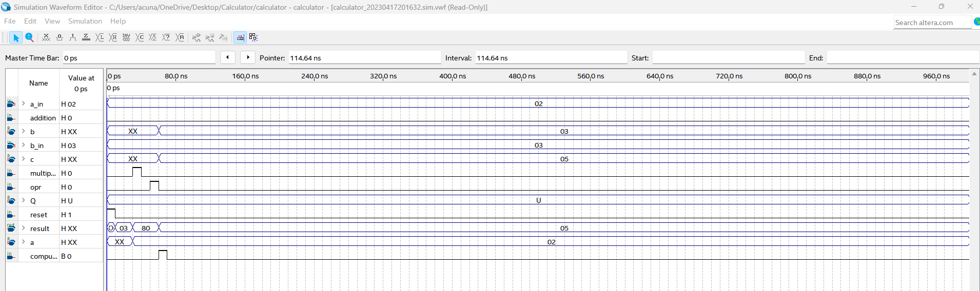Expand the c signal bus
This screenshot has height=291, width=980.
pyautogui.click(x=24, y=159)
